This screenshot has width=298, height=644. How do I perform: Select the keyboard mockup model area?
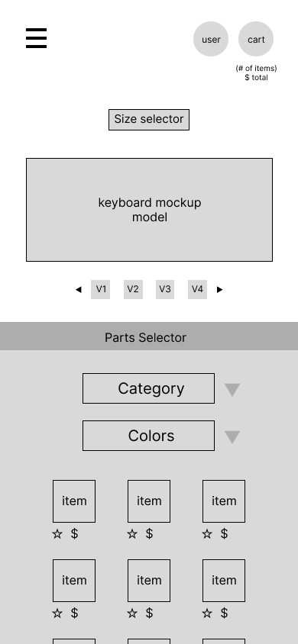click(x=149, y=210)
